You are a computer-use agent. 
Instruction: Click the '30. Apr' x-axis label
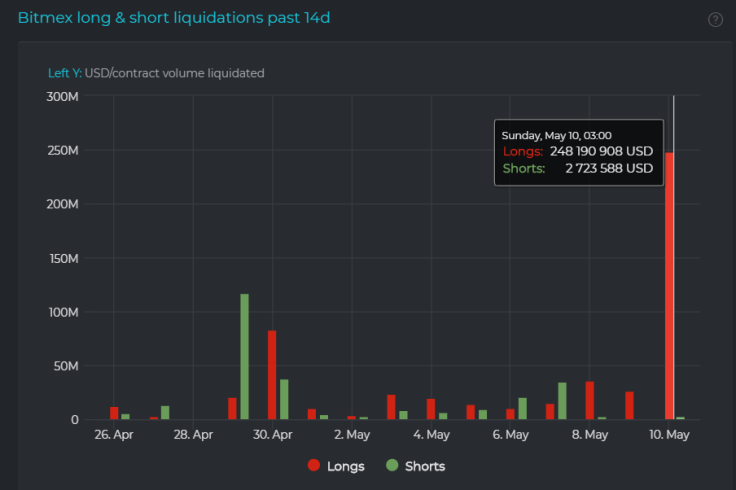[x=272, y=435]
